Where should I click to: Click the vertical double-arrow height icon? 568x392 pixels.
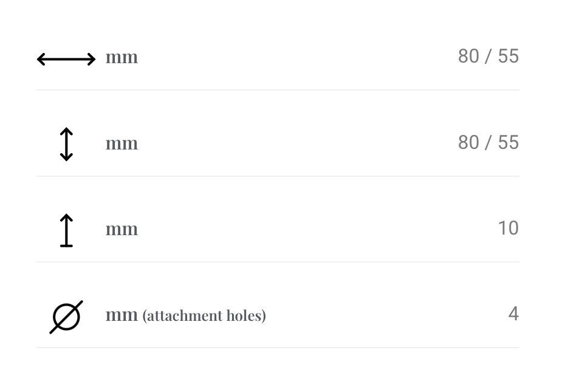click(66, 144)
